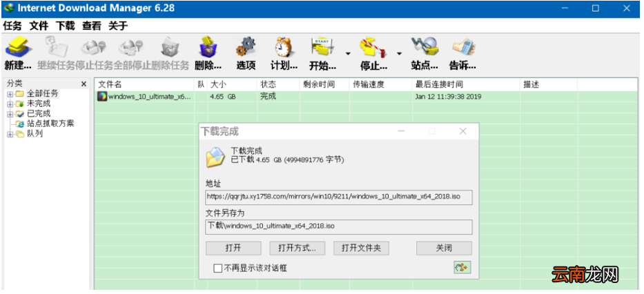Click the greyed 全部停止 stop-all toolbar icon
The height and width of the screenshot is (294, 644).
(131, 47)
